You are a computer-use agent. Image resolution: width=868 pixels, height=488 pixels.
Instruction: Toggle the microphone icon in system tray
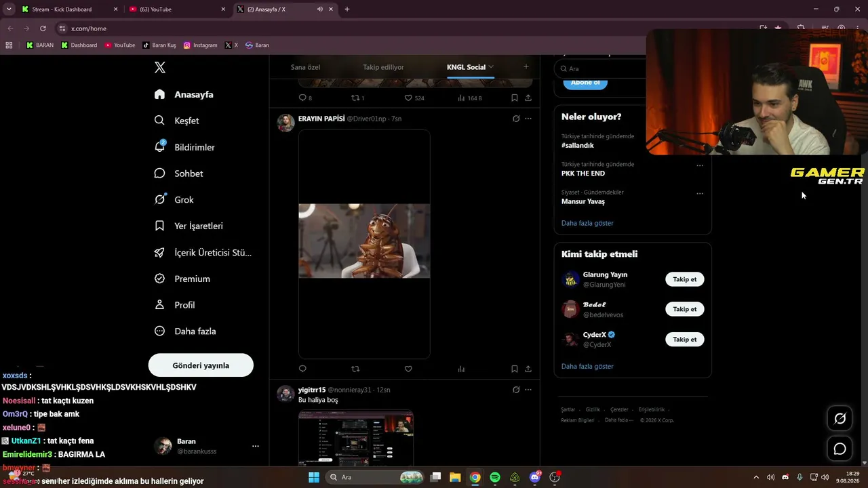[800, 477]
